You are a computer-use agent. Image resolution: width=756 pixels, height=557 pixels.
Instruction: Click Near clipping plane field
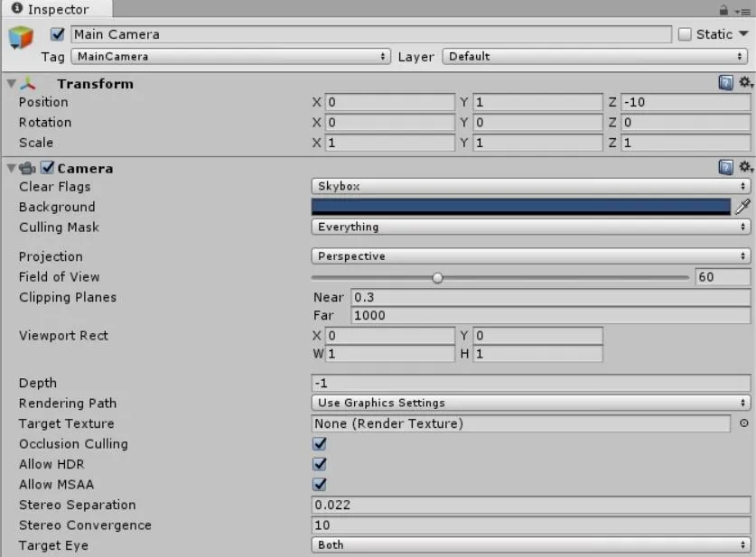[x=551, y=297]
